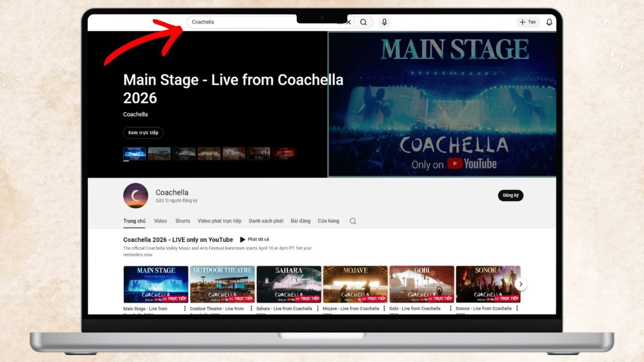The width and height of the screenshot is (644, 362).
Task: Open the notifications bell
Action: [549, 22]
